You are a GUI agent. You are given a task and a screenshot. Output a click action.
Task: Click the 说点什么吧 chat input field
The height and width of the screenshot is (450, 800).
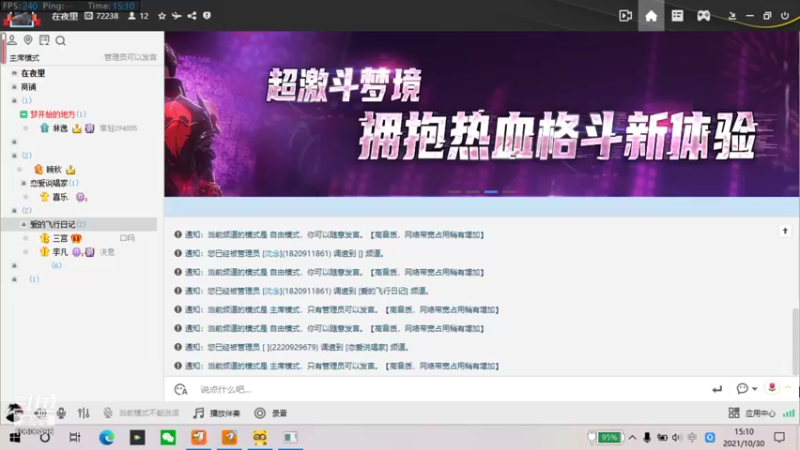click(449, 389)
